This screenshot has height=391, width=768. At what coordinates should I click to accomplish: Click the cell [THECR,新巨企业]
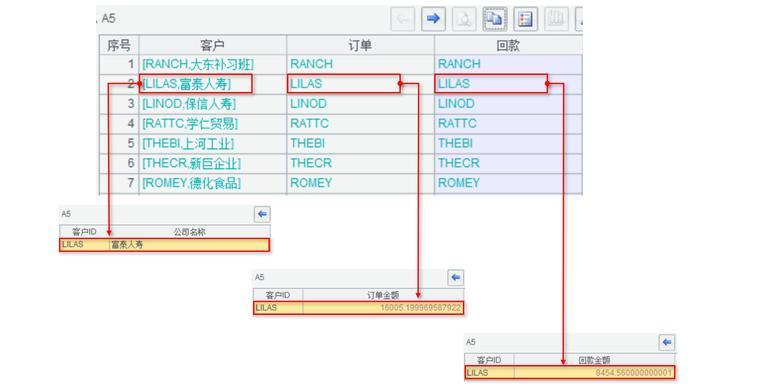click(x=213, y=163)
